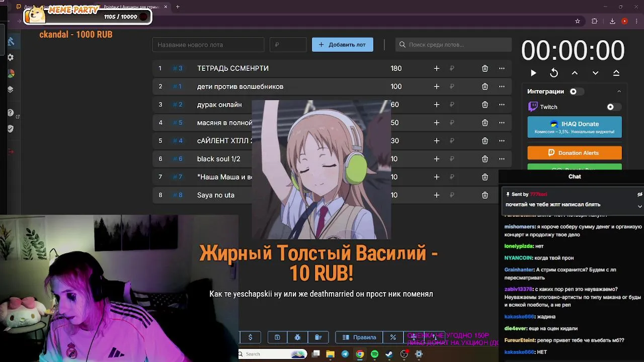Viewport: 644px width, 362px height.
Task: Click the percent icon in bottom toolbar
Action: tap(393, 337)
